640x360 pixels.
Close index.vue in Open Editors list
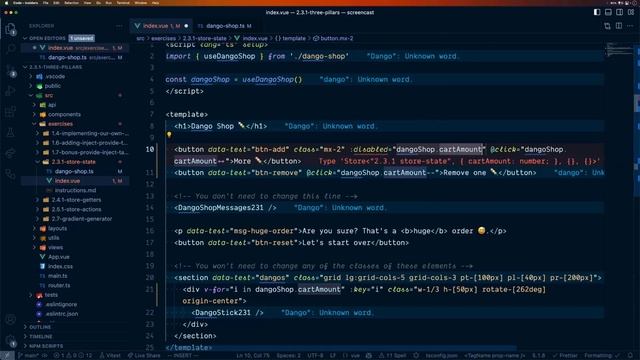34,48
